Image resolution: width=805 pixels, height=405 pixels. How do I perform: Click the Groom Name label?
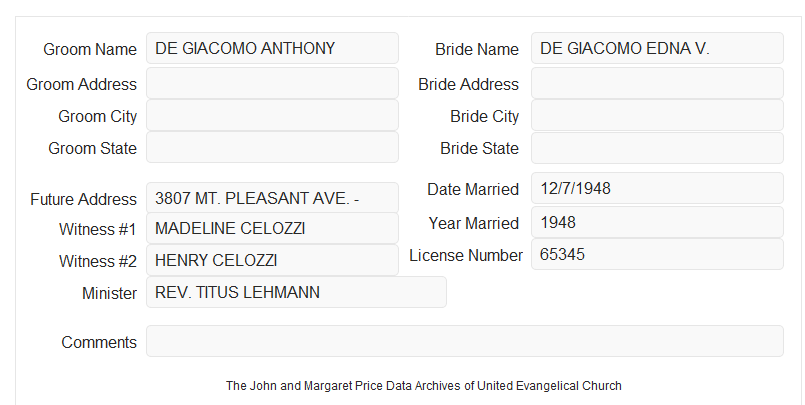[90, 49]
